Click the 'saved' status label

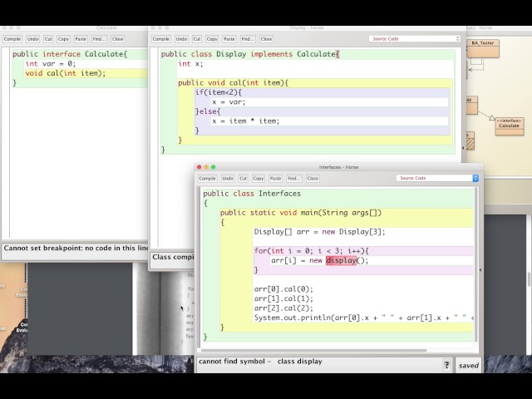(469, 366)
